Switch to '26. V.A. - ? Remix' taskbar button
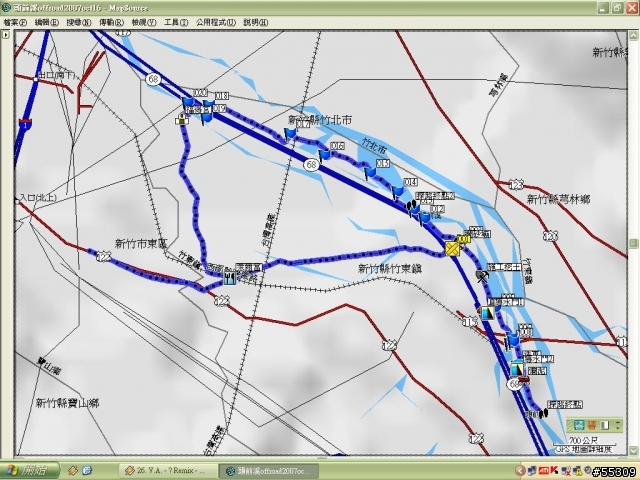The image size is (640, 480). [167, 471]
